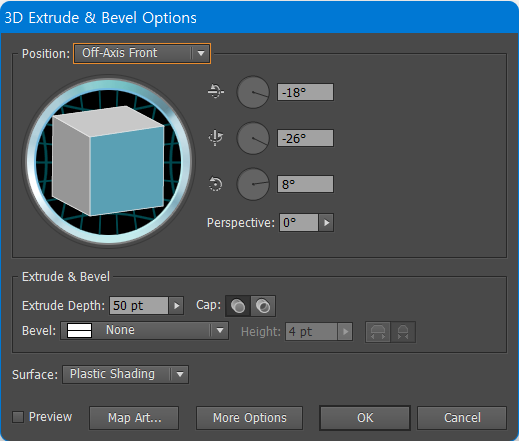
Task: Click the bevel Height 4 pt field
Action: [x=311, y=332]
